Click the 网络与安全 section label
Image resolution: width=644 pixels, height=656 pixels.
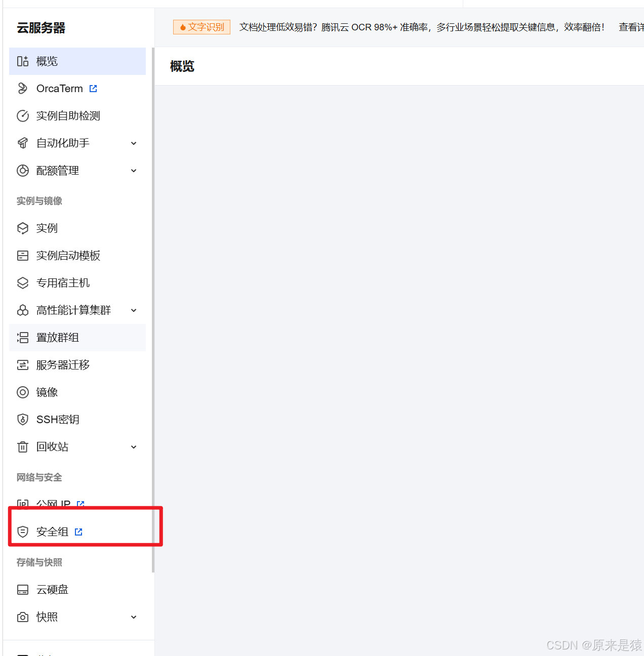[39, 477]
